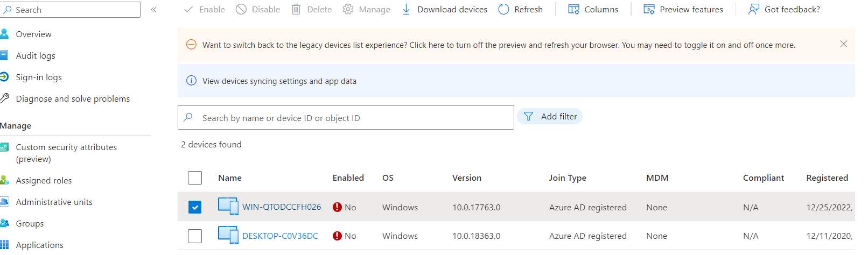The image size is (868, 255).
Task: Open Overview in the sidebar
Action: tap(33, 34)
